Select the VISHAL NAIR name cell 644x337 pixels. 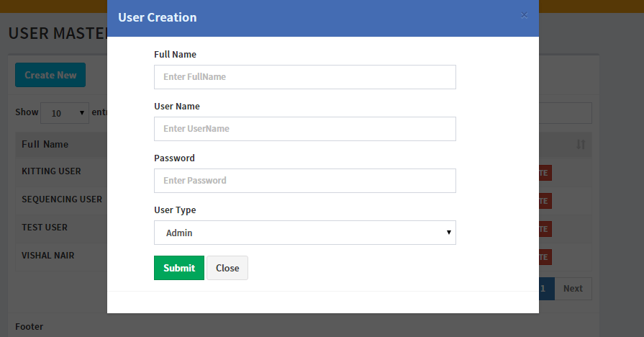point(48,255)
